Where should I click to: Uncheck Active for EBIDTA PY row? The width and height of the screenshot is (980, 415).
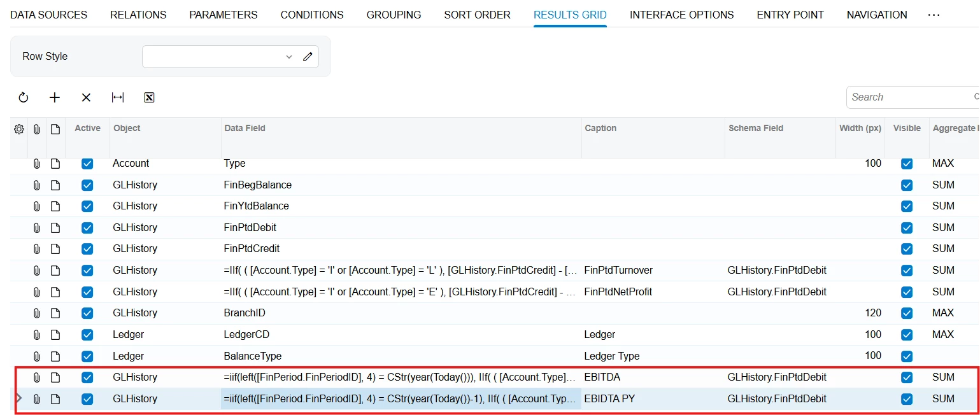coord(87,399)
